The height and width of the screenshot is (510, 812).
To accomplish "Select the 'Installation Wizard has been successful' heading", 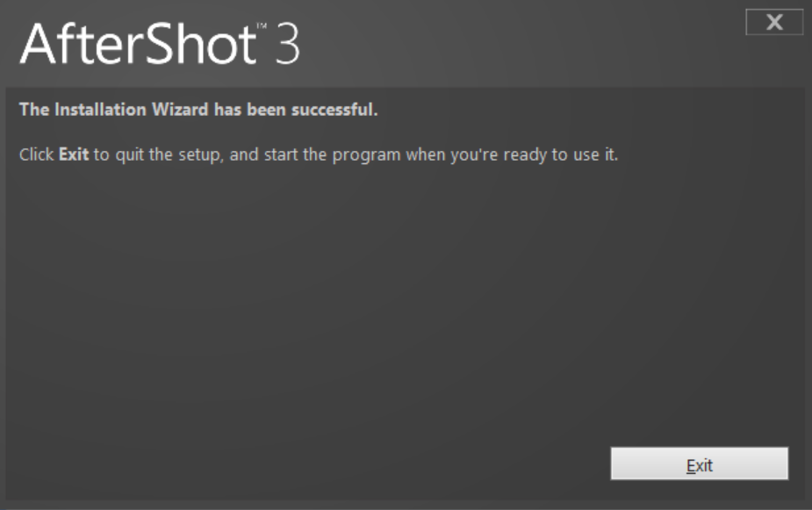I will [x=198, y=110].
